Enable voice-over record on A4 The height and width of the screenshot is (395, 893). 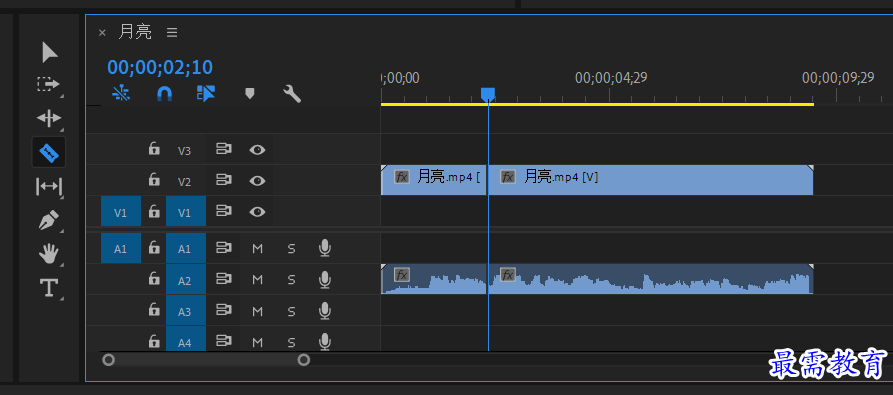[325, 341]
